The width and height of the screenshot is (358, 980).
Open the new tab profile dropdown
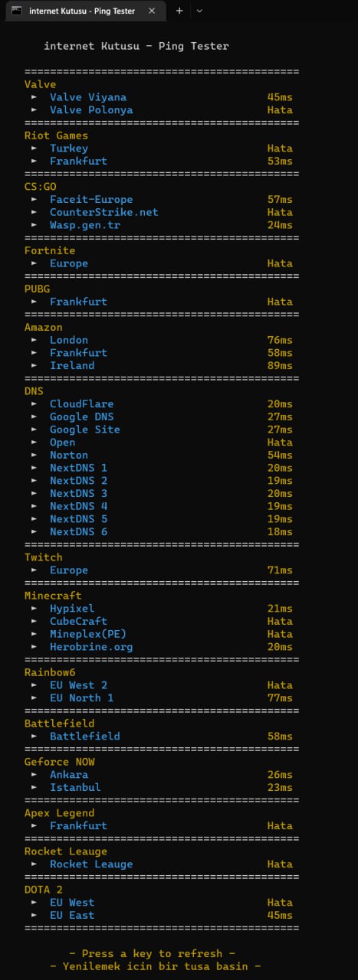pos(200,11)
